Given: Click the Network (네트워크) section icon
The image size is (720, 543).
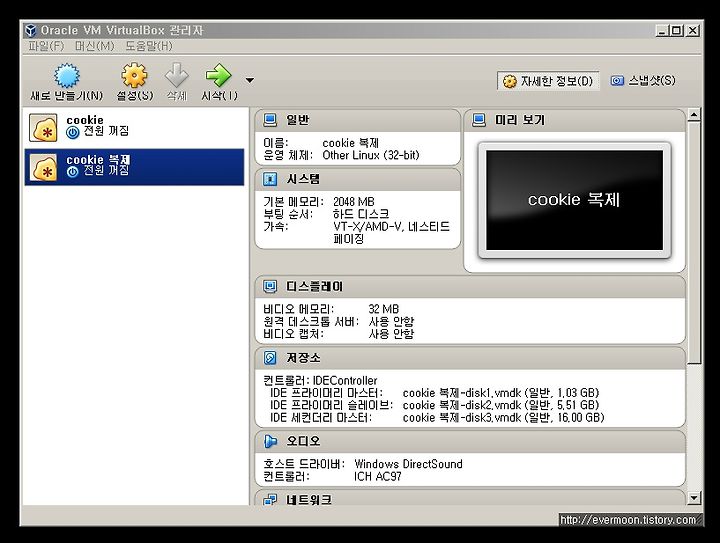Looking at the screenshot, I should 270,499.
